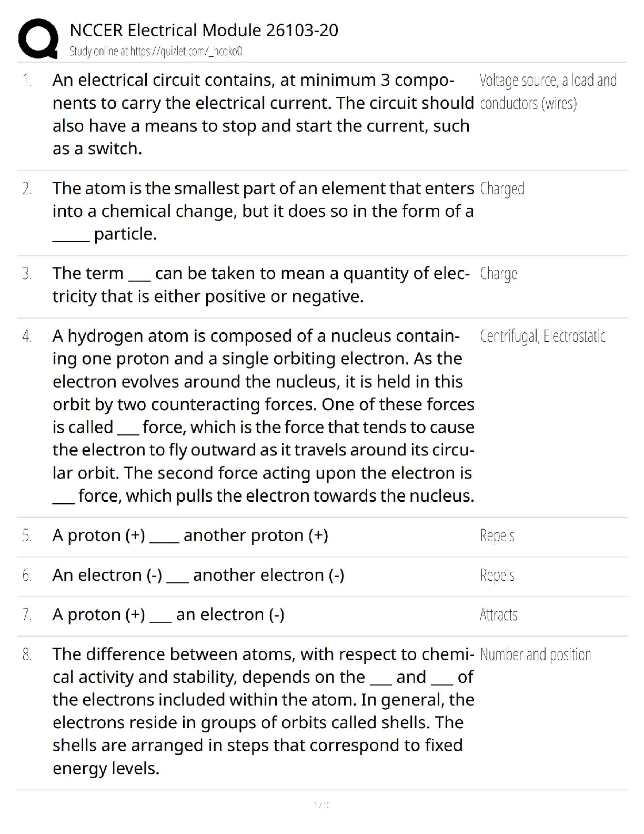Click the page number at the bottom

322,805
